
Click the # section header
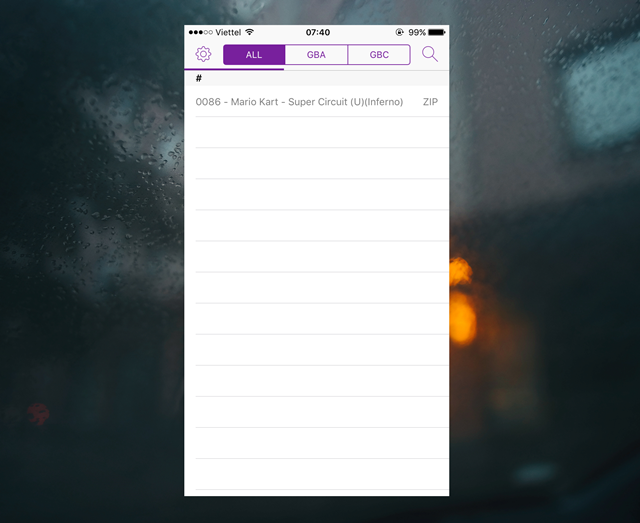coord(199,78)
